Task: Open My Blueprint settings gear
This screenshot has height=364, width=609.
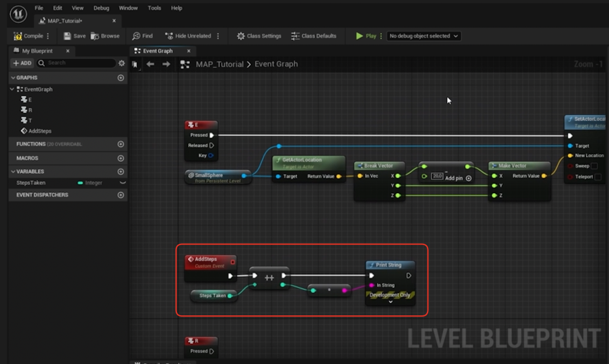Action: click(122, 63)
